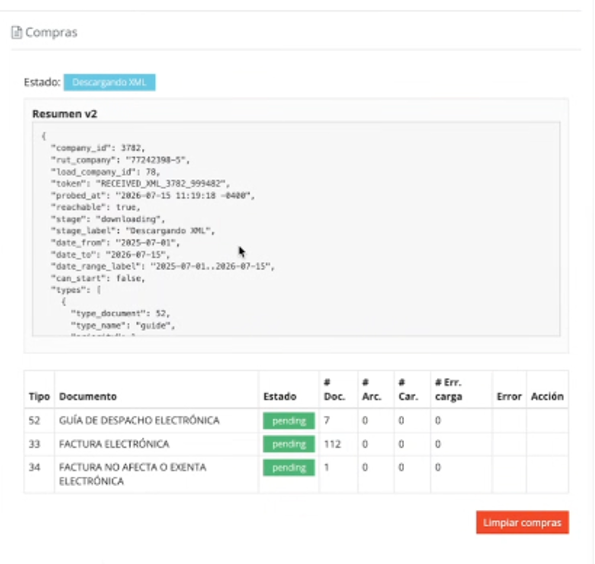Screen dimensions: 595x564
Task: Click the Compras document icon
Action: [x=16, y=33]
